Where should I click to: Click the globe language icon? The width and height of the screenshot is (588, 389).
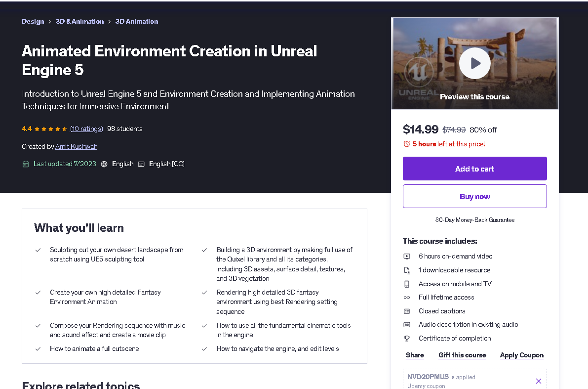coord(104,164)
